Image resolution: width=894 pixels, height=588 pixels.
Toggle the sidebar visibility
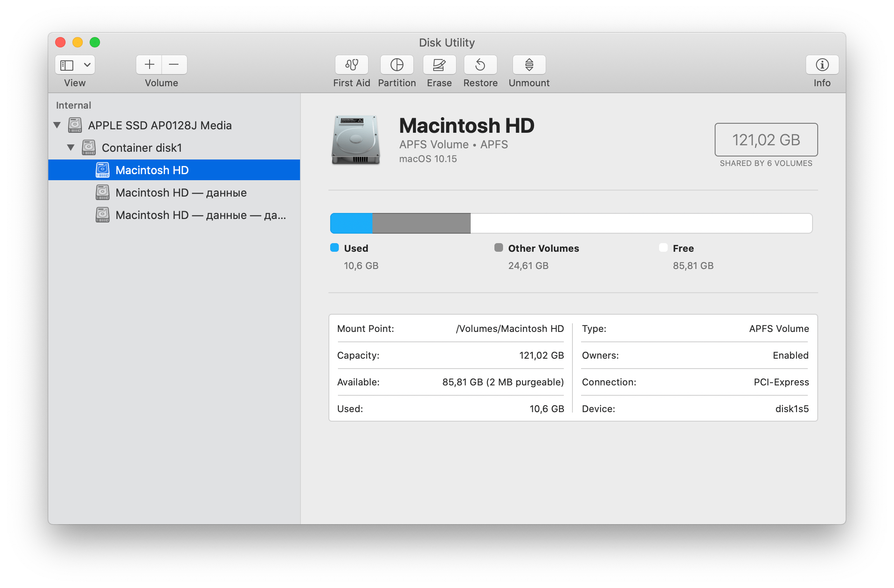click(67, 65)
